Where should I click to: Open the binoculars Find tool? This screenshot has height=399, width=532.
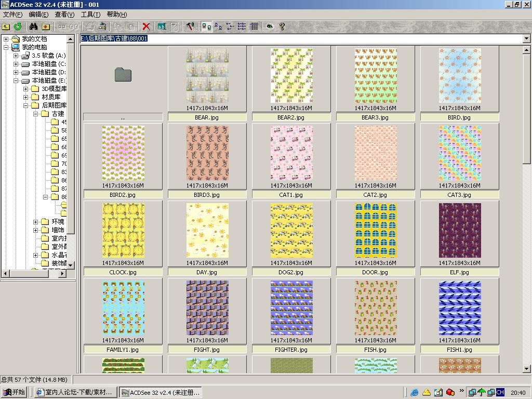[33, 26]
